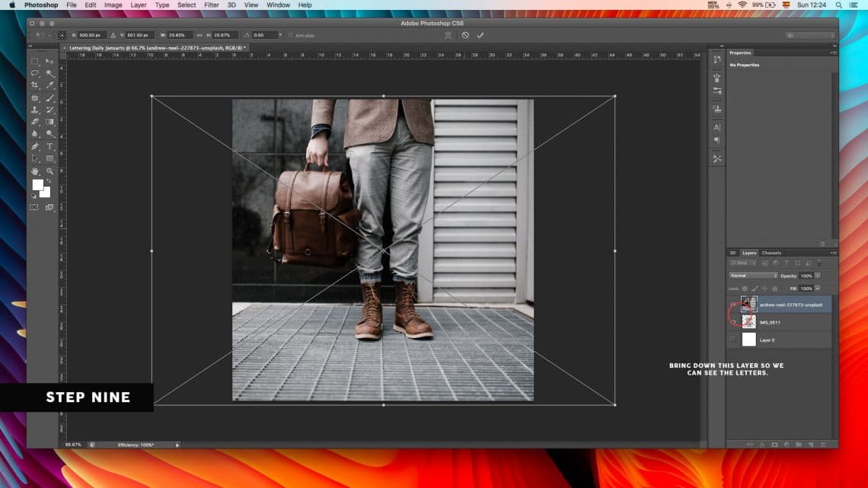Select the Move tool

coord(49,62)
